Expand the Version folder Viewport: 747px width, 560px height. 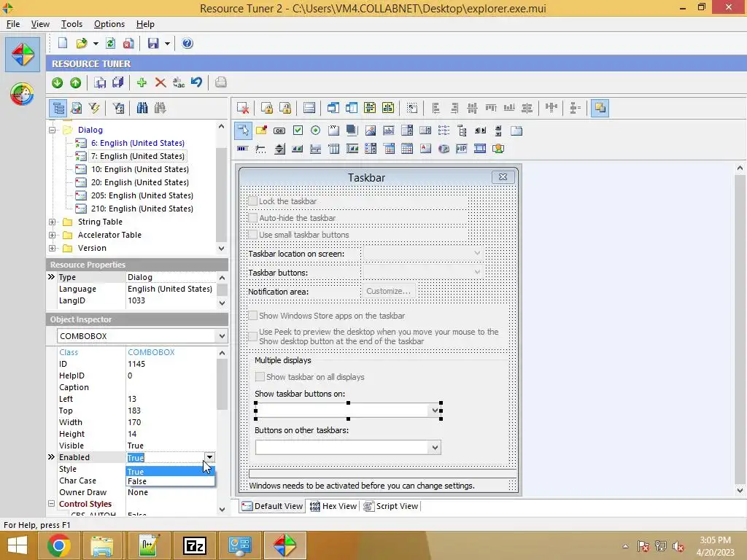click(53, 248)
